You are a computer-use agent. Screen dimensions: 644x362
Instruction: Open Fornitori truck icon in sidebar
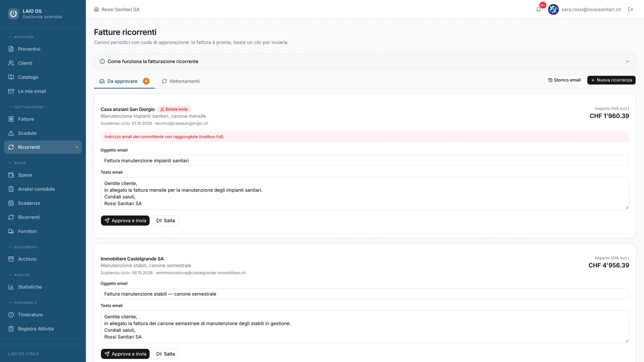(x=11, y=231)
